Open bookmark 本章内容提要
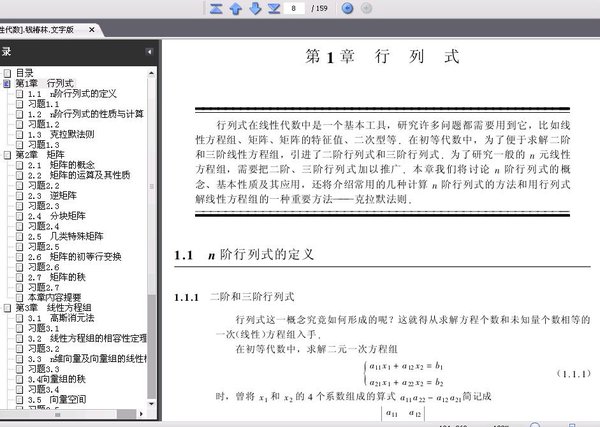Image resolution: width=600 pixels, height=427 pixels. tap(54, 297)
